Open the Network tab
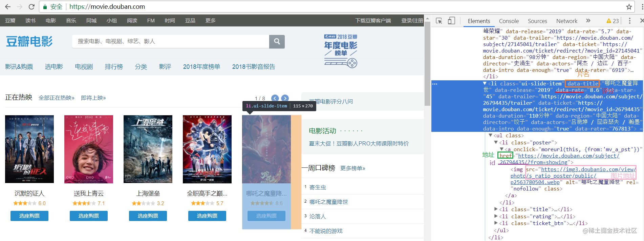The height and width of the screenshot is (241, 644). [566, 21]
